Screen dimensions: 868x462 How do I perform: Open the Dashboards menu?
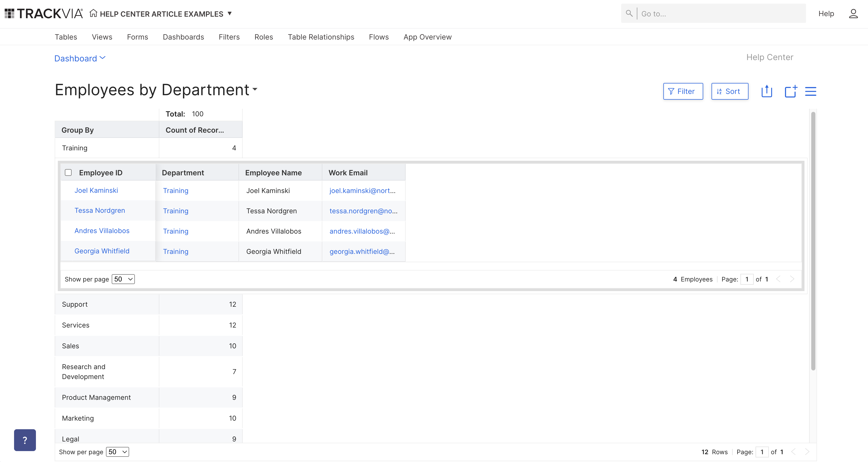183,37
